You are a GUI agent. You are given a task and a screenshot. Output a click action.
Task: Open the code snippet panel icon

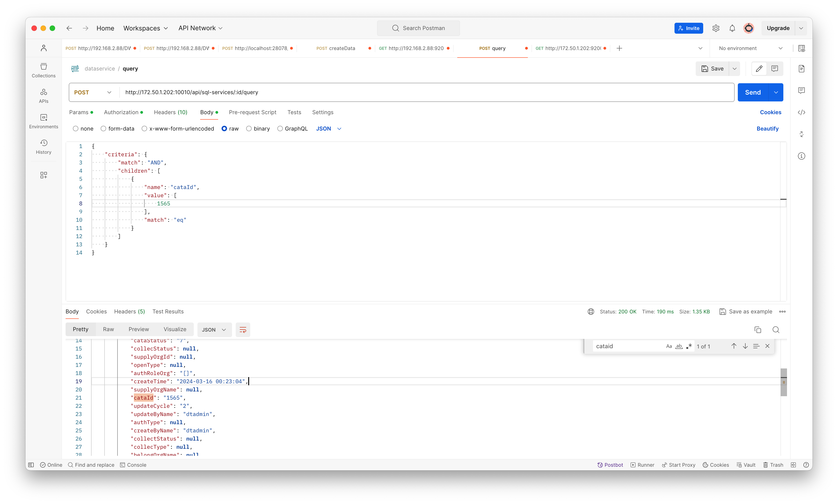pos(801,112)
